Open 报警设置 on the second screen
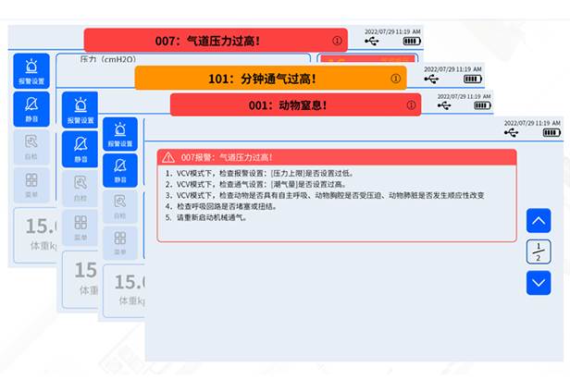The image size is (570, 392). [x=80, y=109]
